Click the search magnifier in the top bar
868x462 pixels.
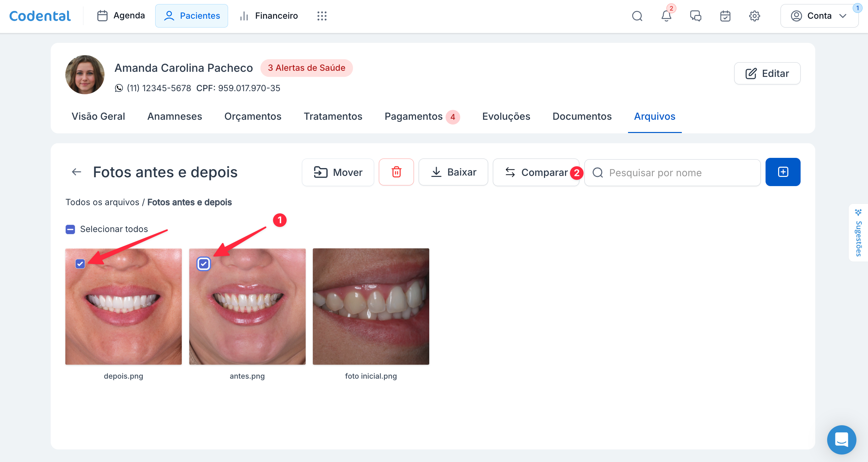(637, 16)
